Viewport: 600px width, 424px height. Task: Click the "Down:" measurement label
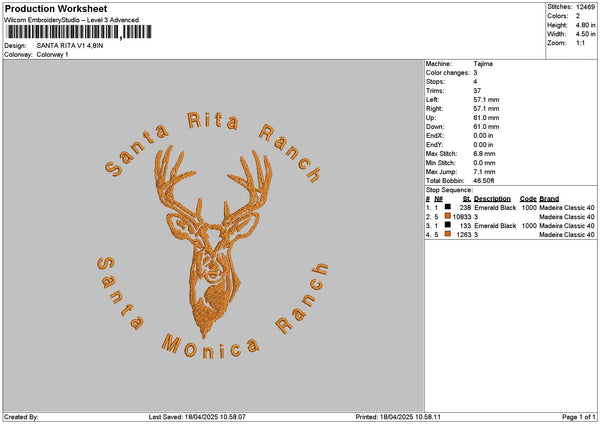(x=435, y=127)
